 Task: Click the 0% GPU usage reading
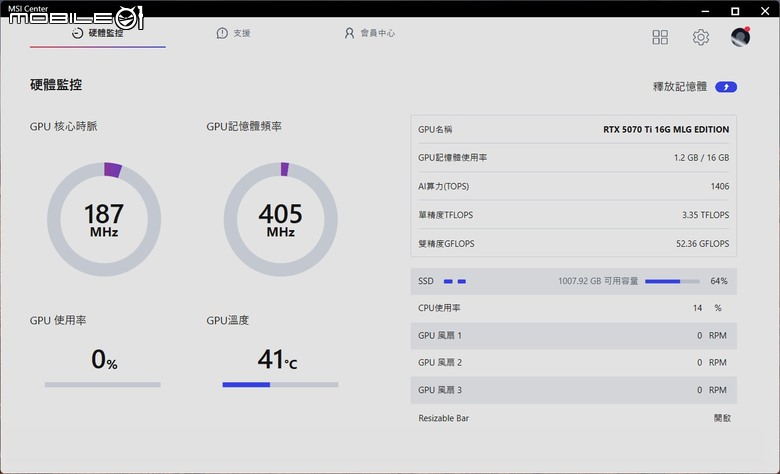pyautogui.click(x=104, y=360)
